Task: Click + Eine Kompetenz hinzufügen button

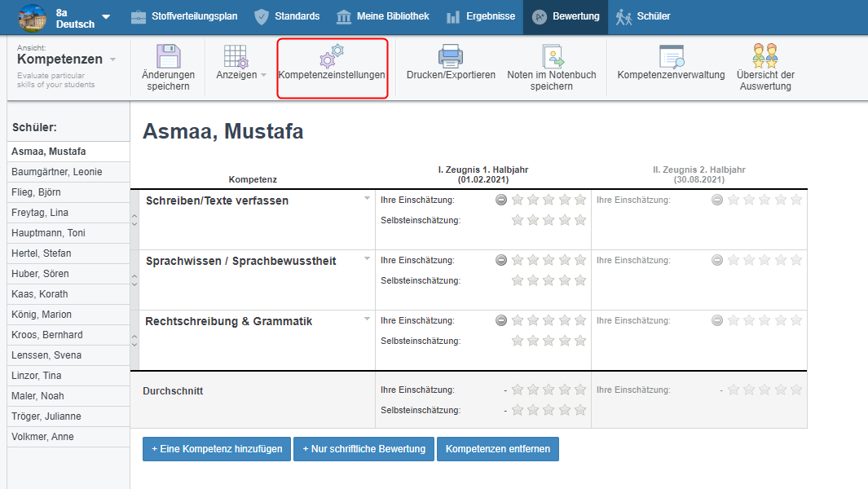Action: coord(216,449)
